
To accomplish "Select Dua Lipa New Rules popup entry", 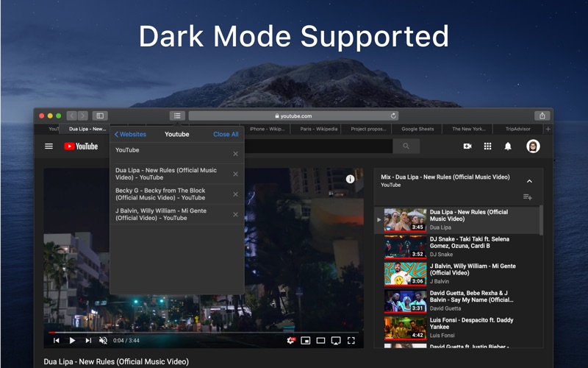I will tap(177, 174).
